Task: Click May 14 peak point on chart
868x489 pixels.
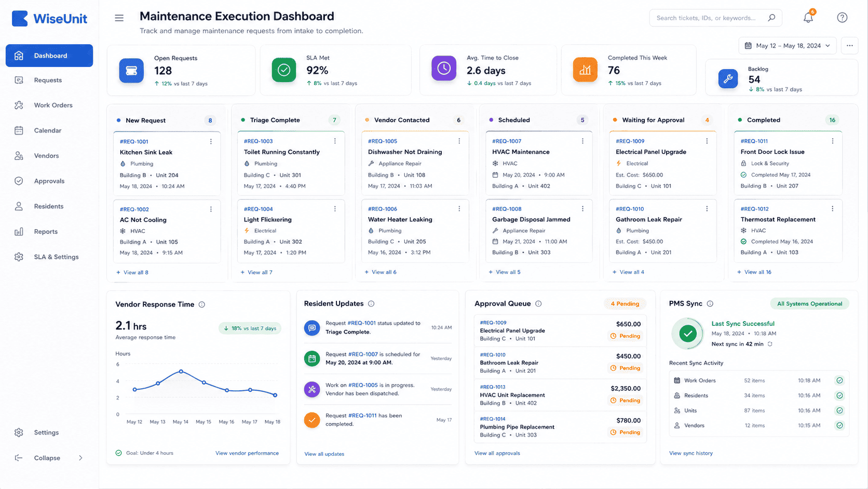Action: (x=181, y=371)
